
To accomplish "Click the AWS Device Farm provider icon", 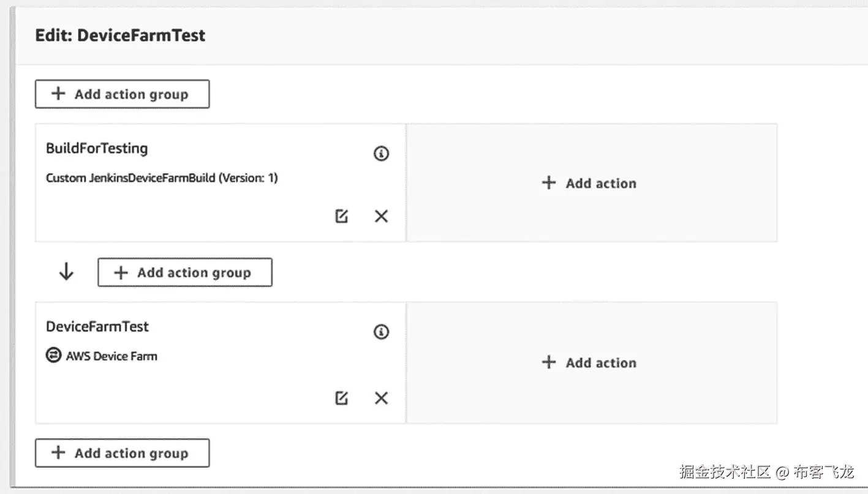I will (x=53, y=355).
